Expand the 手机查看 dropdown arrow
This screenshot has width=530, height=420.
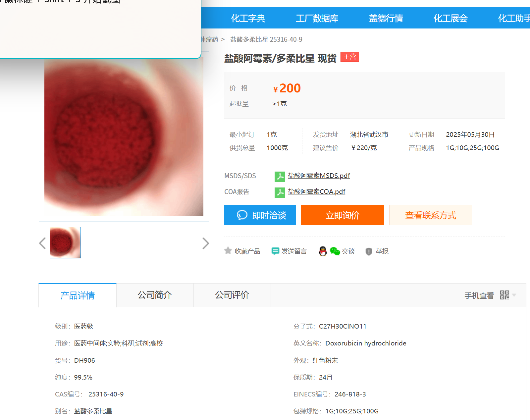[514, 295]
